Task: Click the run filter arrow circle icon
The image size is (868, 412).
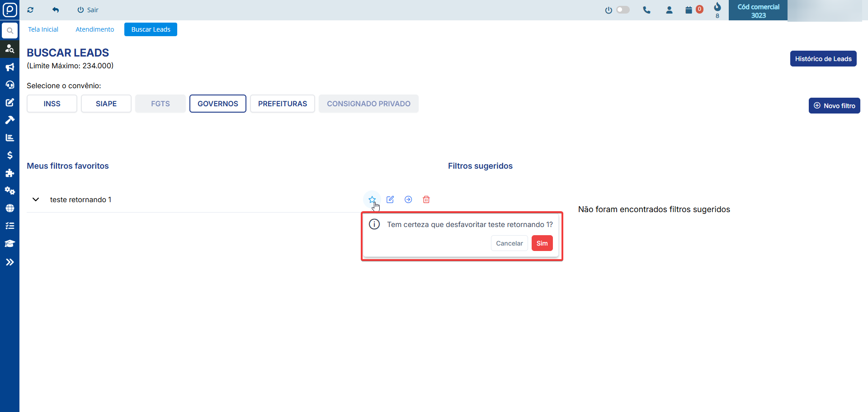Action: (x=408, y=199)
